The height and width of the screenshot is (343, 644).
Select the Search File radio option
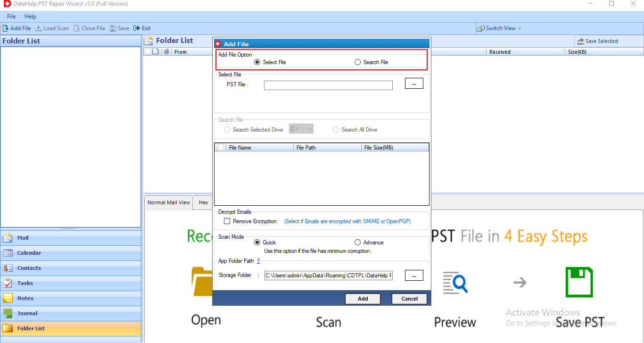357,62
